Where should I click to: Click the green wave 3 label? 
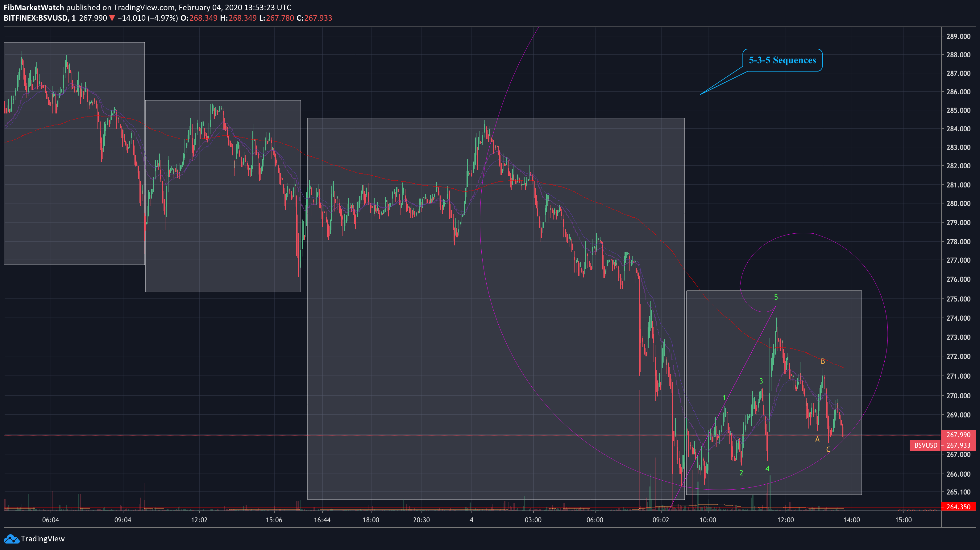[761, 381]
